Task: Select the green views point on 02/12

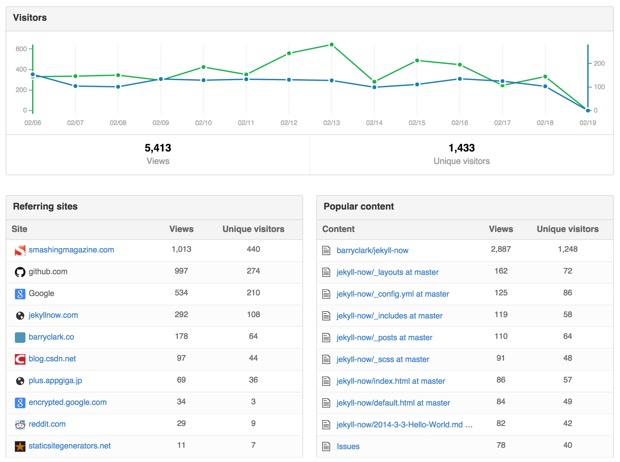Action: [x=289, y=53]
